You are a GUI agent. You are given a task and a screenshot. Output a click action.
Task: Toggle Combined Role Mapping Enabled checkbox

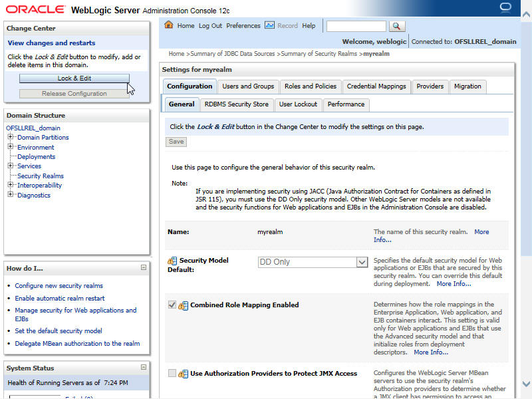(x=172, y=305)
